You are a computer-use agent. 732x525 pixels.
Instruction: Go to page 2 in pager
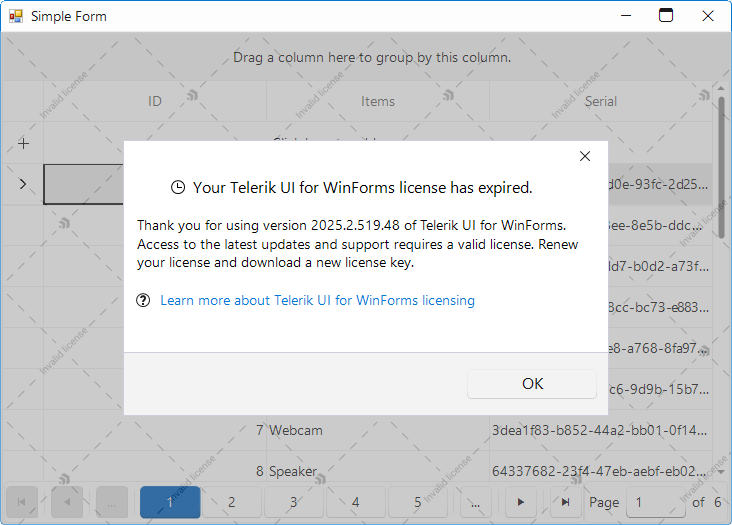(x=232, y=502)
